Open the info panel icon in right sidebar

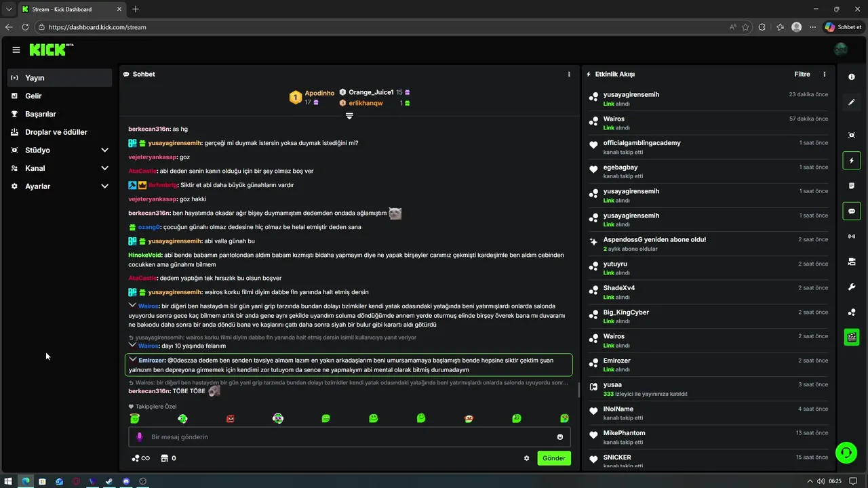point(852,77)
